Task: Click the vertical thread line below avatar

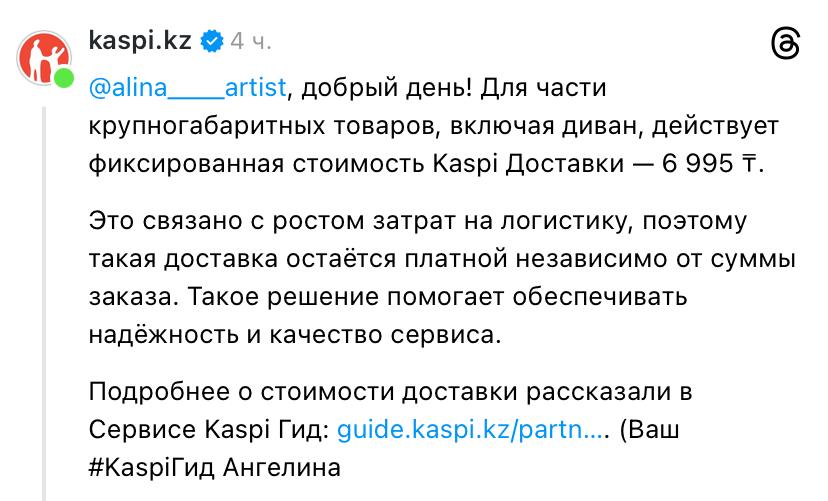Action: (43, 300)
